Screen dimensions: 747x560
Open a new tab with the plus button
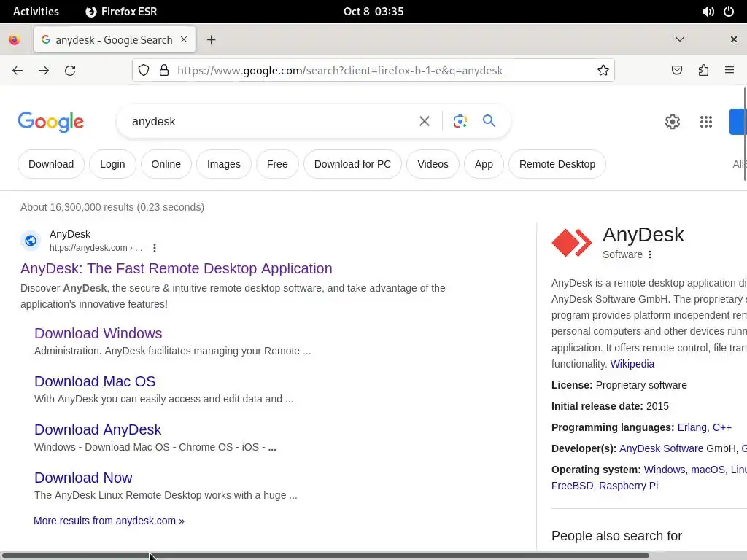211,40
